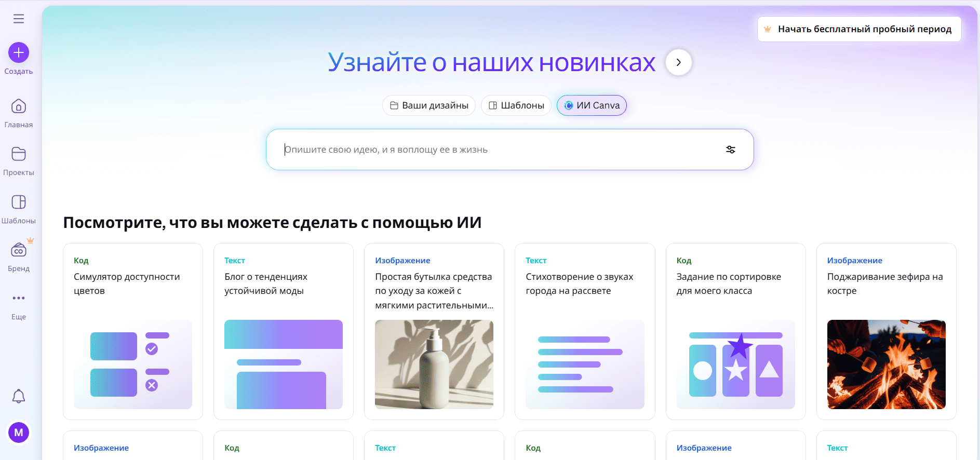Open the M profile avatar

click(x=19, y=432)
